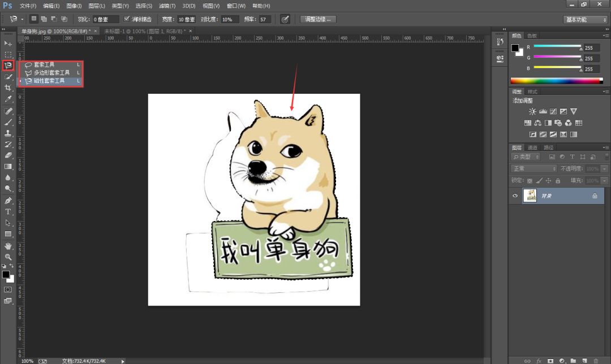Screen dimensions: 611x364
Task: Open the 滤镜(T) menu
Action: [167, 6]
